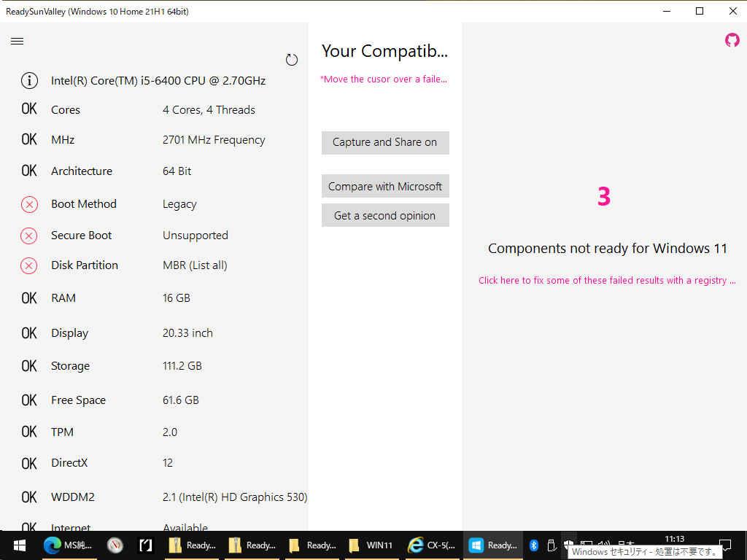Click OK status beside TPM
Screen dimensions: 747x560
[x=29, y=432]
